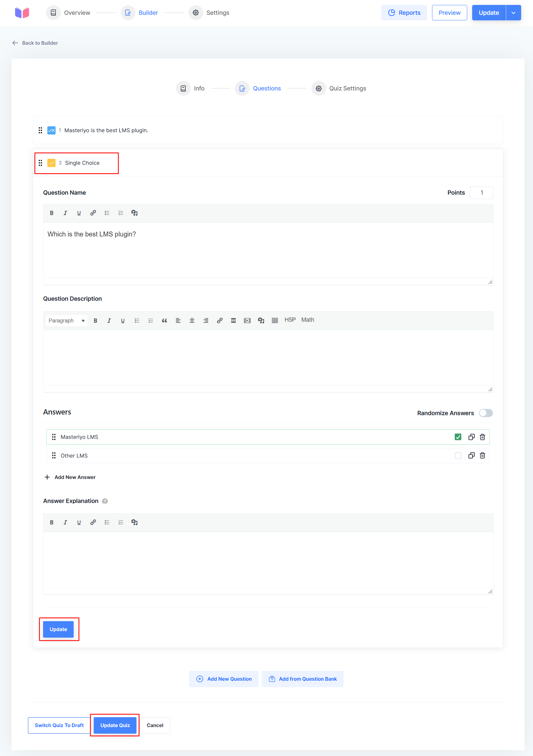Switch to Questions tab
Image resolution: width=533 pixels, height=756 pixels.
pyautogui.click(x=258, y=88)
